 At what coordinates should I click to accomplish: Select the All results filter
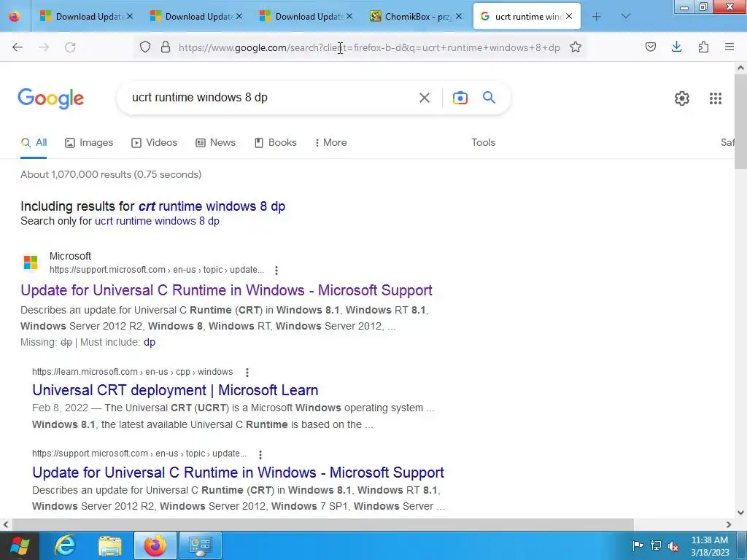(x=34, y=142)
